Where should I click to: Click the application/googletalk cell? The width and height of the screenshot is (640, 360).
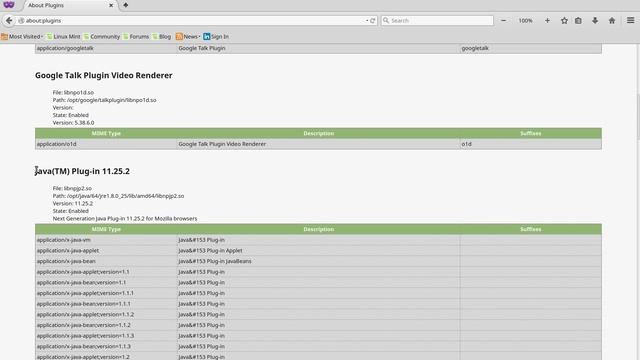click(106, 48)
